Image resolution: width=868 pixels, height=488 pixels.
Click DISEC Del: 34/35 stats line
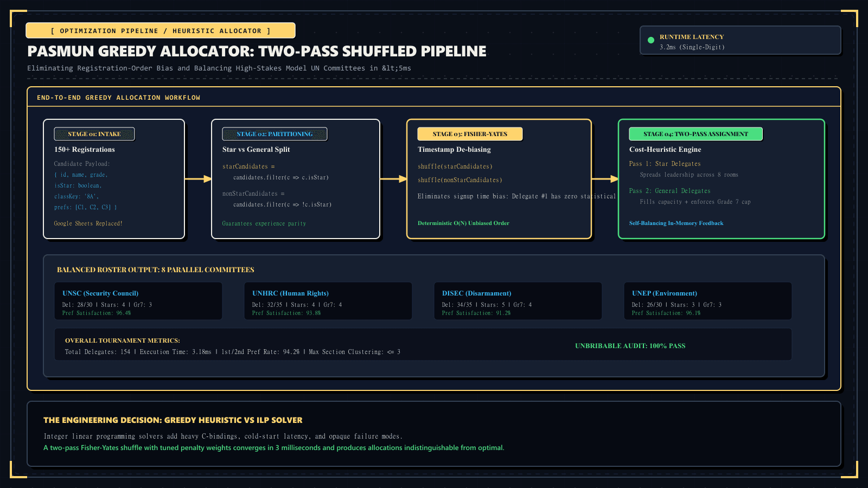pyautogui.click(x=487, y=305)
